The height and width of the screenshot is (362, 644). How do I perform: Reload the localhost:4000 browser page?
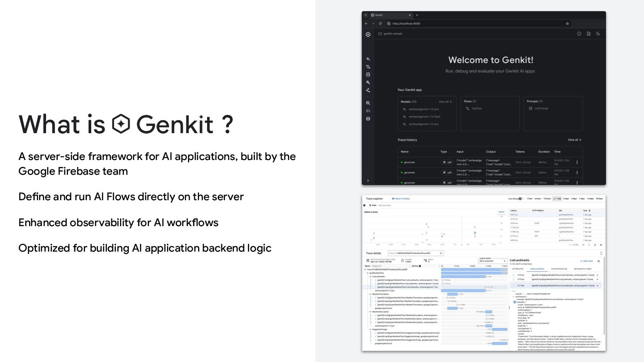click(380, 23)
